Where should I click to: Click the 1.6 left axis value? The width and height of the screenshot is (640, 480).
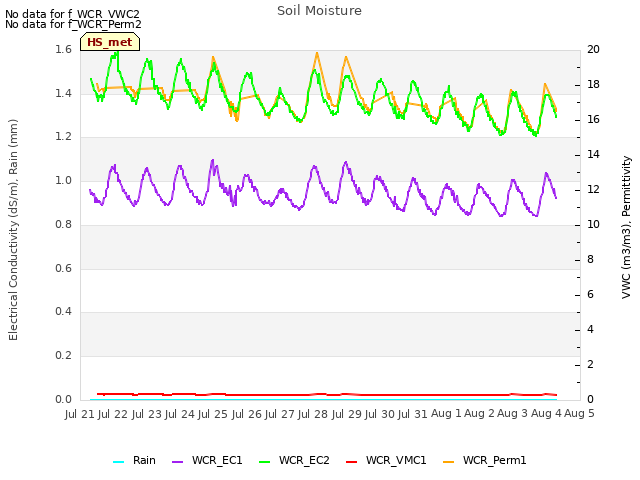63,50
